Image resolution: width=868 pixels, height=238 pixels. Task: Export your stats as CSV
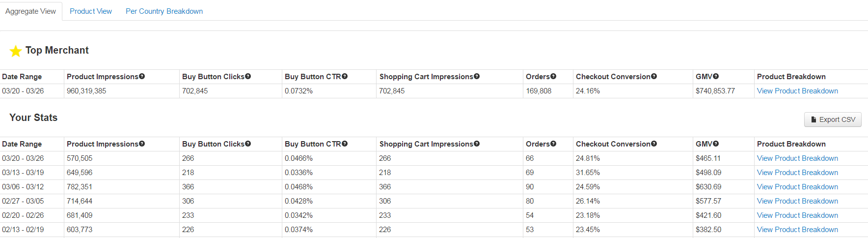833,119
